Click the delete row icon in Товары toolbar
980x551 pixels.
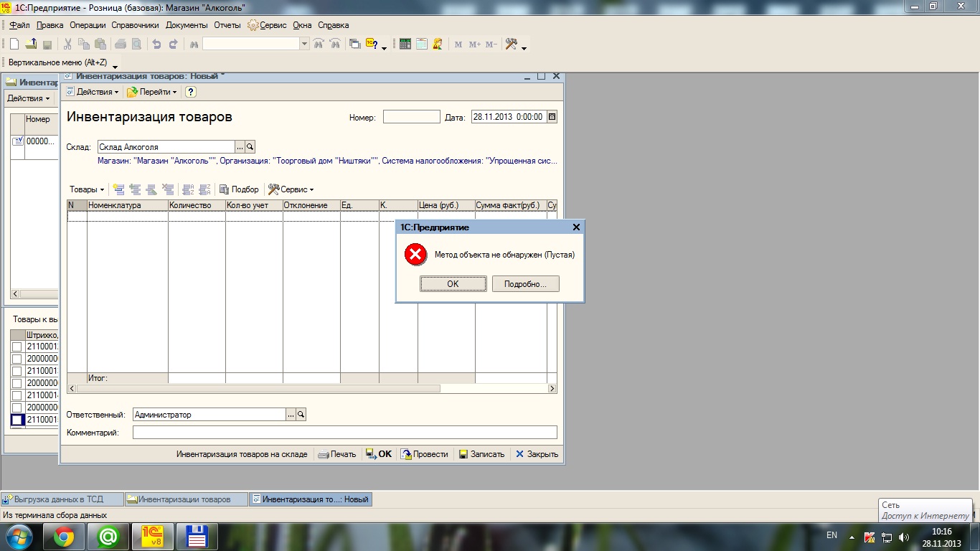point(169,189)
